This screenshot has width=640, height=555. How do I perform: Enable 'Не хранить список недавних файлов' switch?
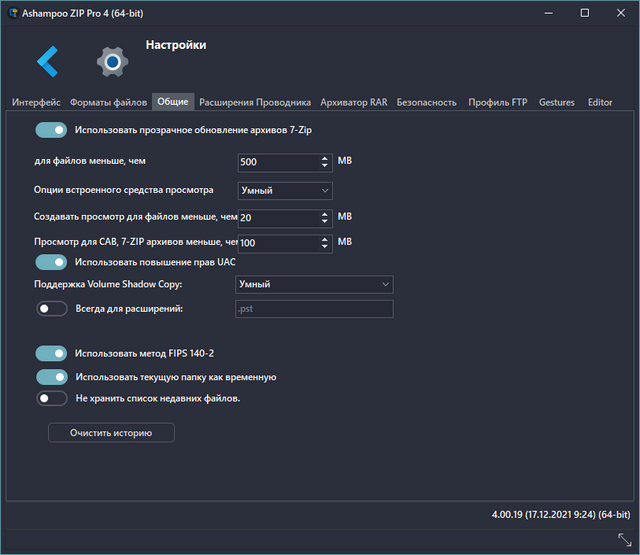[x=51, y=398]
